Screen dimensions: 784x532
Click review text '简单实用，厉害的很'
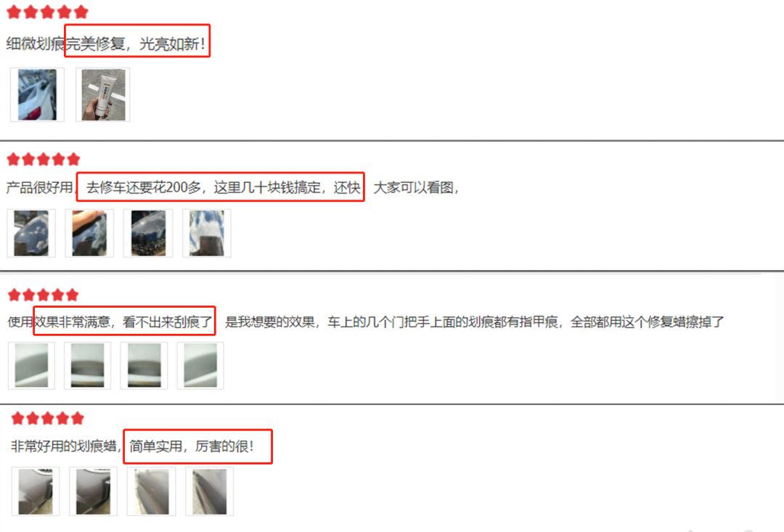[192, 446]
